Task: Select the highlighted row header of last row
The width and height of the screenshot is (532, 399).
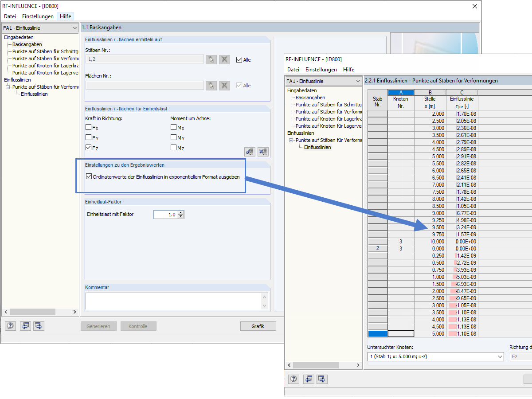Action: (x=378, y=334)
